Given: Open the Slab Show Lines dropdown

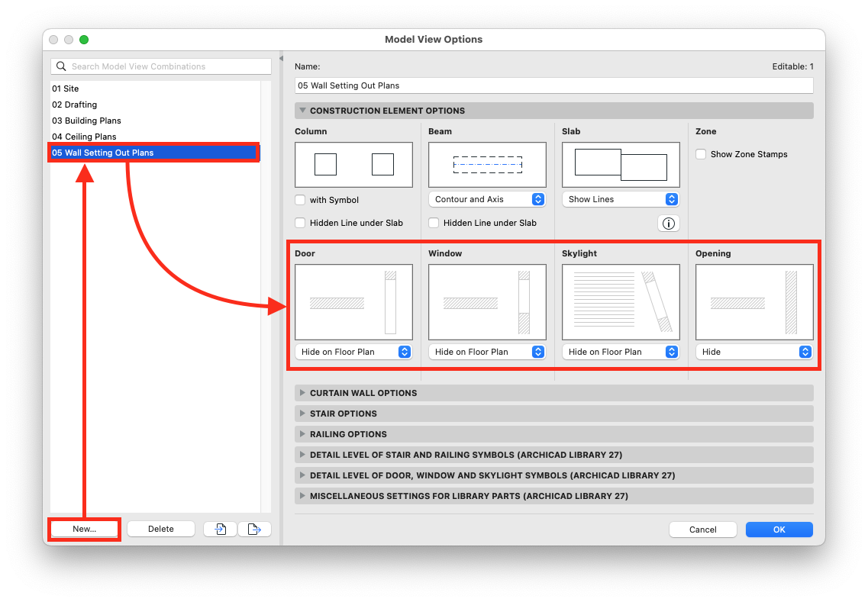Looking at the screenshot, I should [x=621, y=199].
